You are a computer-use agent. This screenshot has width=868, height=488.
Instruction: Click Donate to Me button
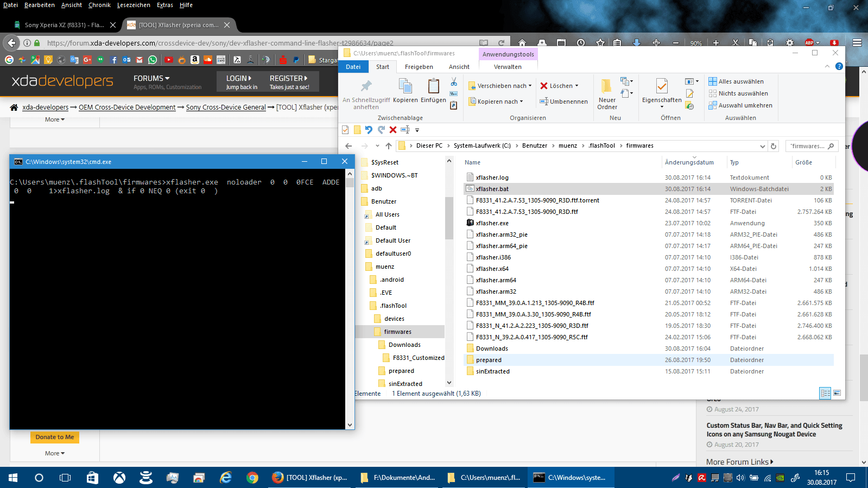tap(55, 437)
